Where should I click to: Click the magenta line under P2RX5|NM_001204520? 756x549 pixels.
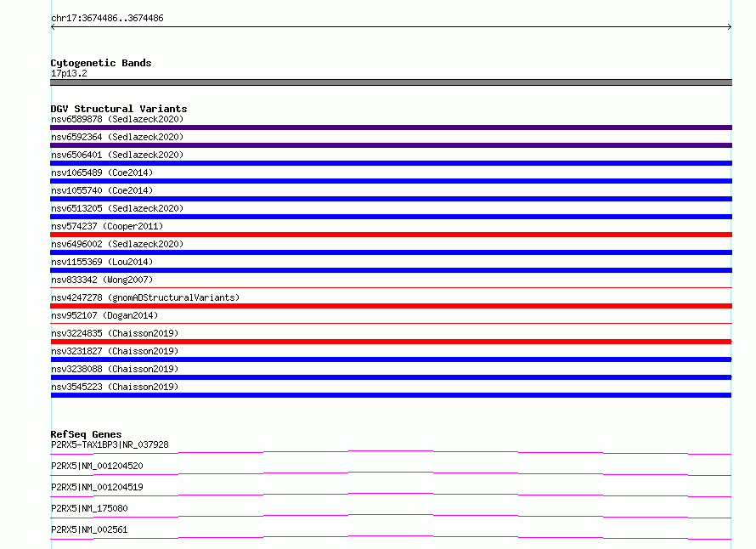pyautogui.click(x=391, y=473)
